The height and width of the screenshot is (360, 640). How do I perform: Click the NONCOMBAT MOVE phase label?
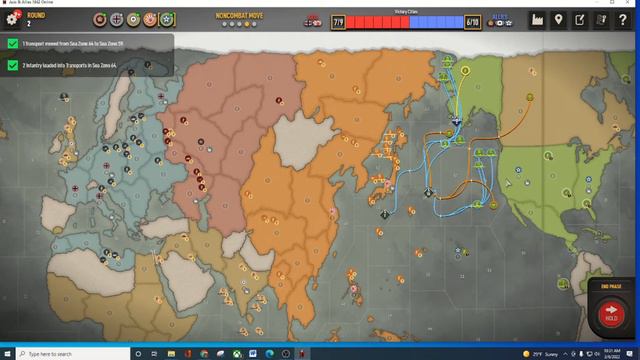(239, 16)
